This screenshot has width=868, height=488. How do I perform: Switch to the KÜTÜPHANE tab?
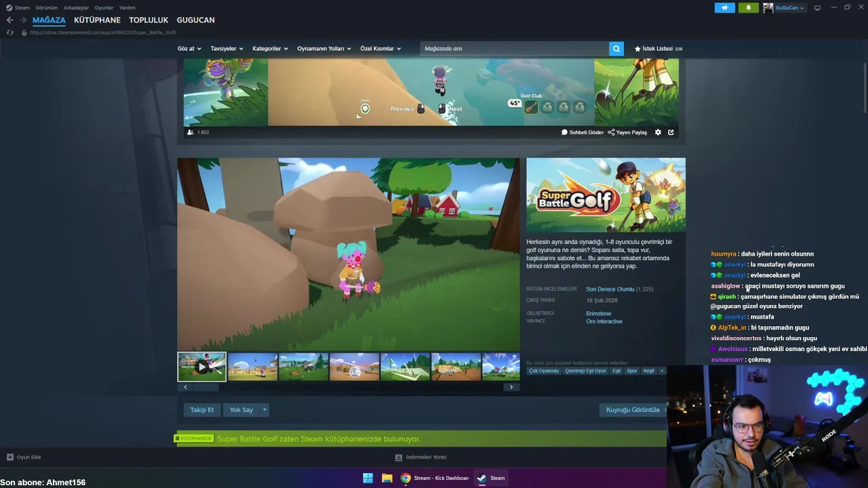pos(97,20)
